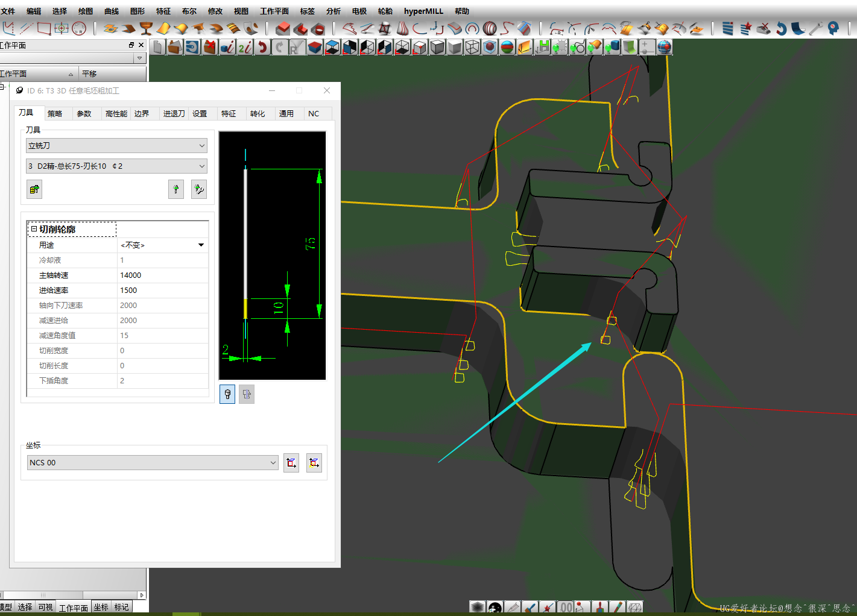Click the red undo arrow icon

click(262, 47)
